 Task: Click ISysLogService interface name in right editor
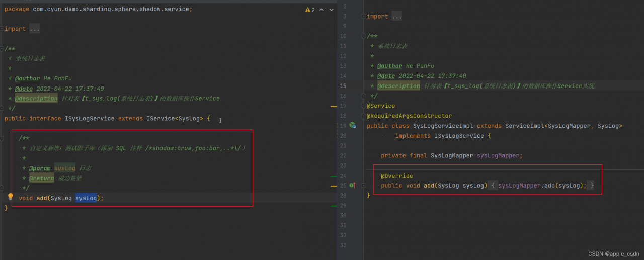point(460,136)
